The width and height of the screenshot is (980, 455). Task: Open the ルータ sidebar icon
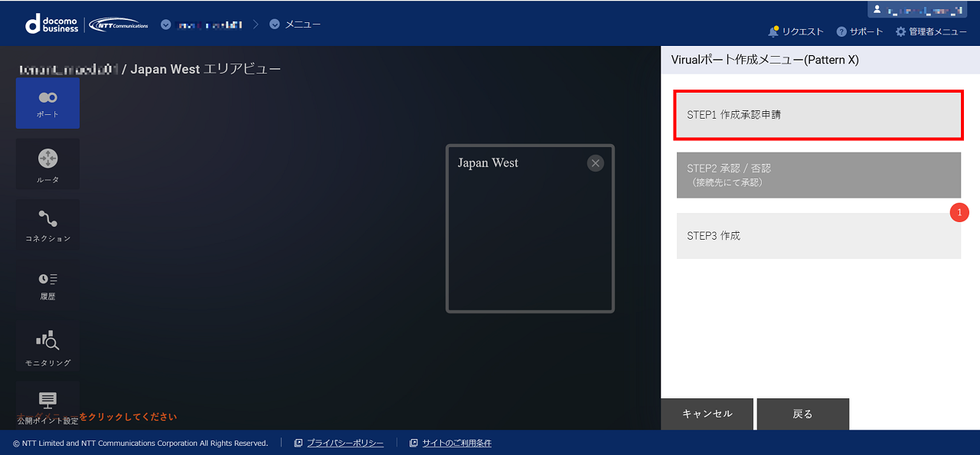point(47,165)
